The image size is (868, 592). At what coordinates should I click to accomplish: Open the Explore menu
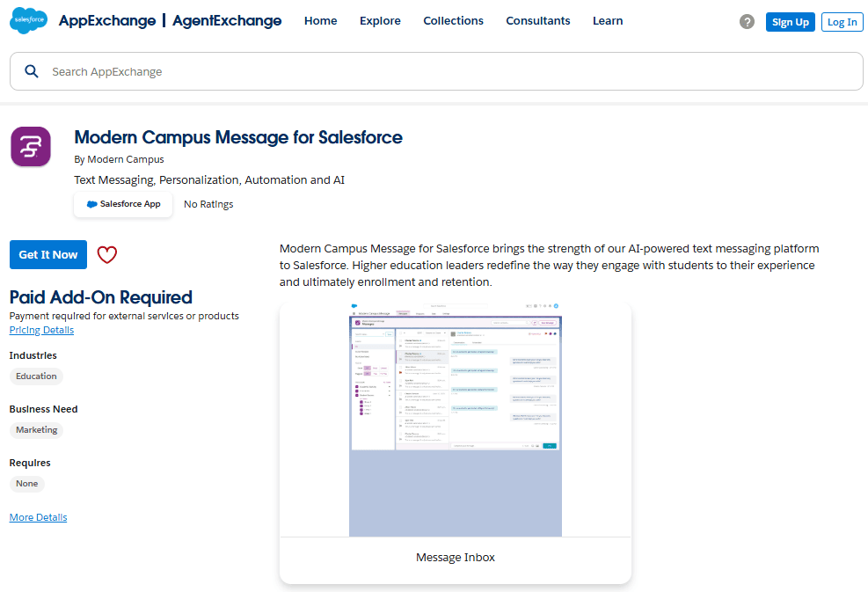point(380,21)
